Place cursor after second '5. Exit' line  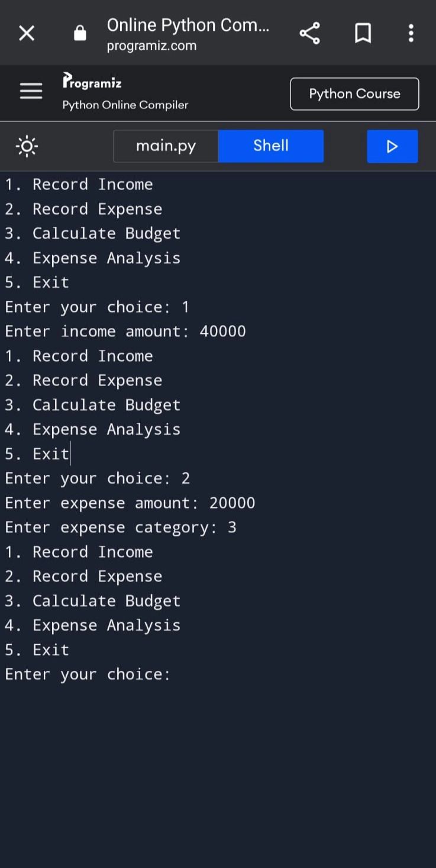(x=70, y=454)
